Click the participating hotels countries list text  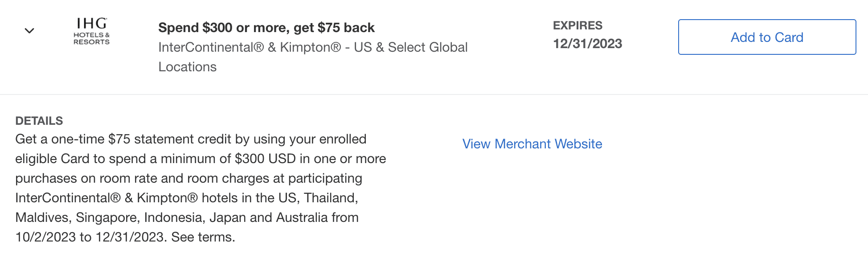(x=187, y=217)
